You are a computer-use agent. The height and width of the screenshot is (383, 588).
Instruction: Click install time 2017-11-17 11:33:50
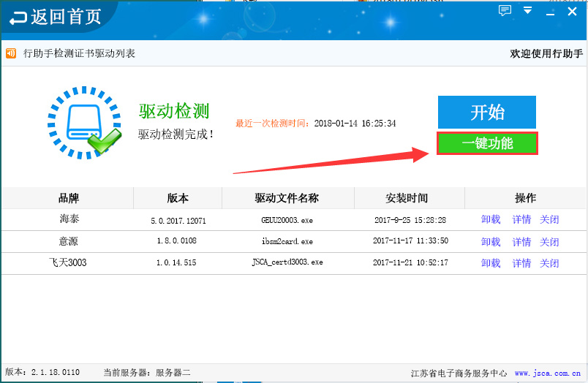tap(410, 240)
